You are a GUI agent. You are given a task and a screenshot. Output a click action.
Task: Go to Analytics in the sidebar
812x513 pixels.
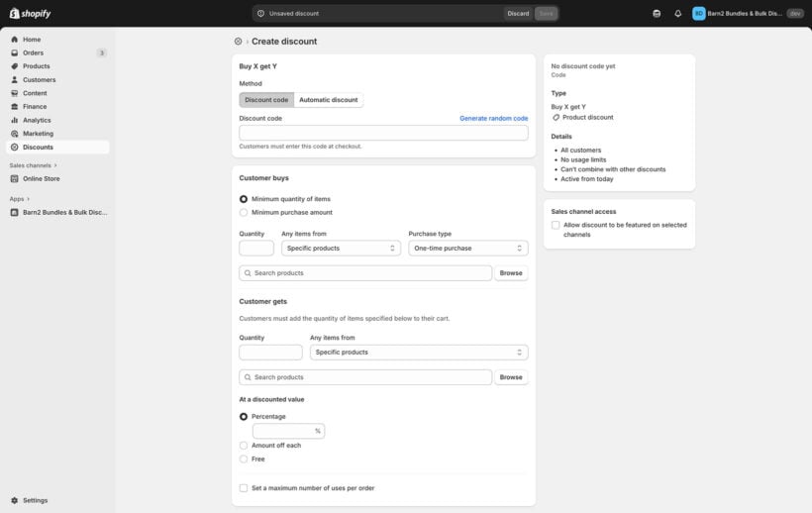(37, 120)
